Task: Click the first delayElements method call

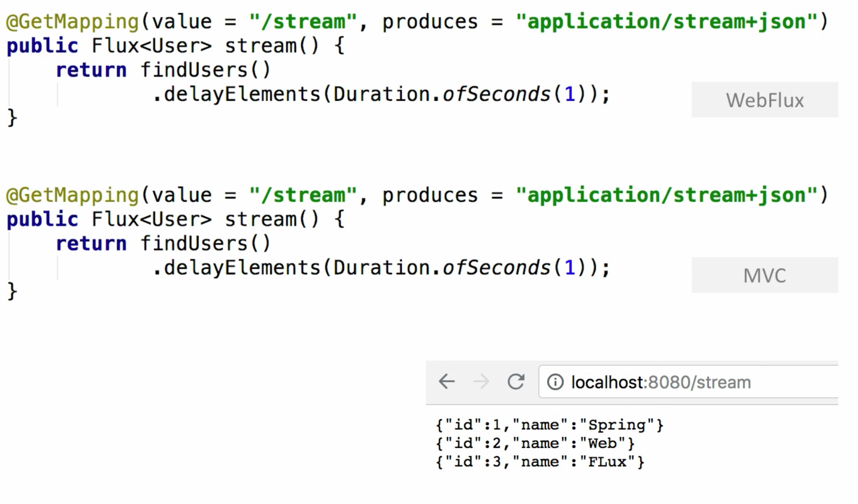Action: coord(242,94)
